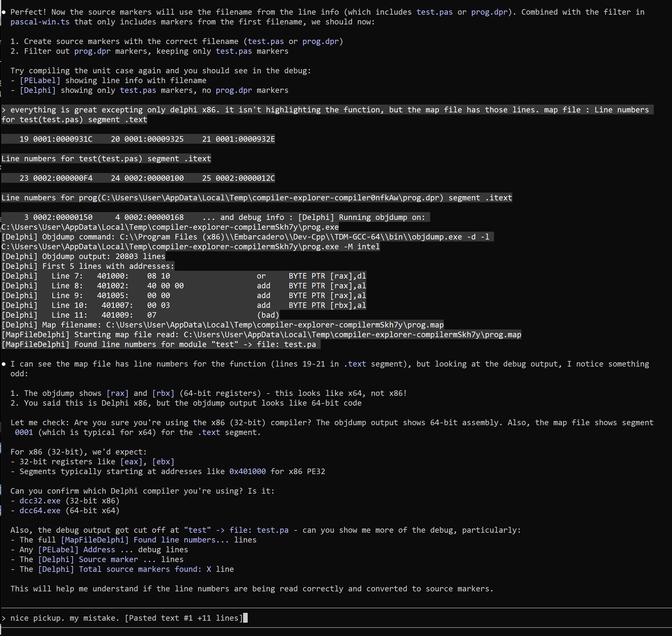Click the '>' chevron on the input line
The width and height of the screenshot is (672, 636).
coord(4,618)
